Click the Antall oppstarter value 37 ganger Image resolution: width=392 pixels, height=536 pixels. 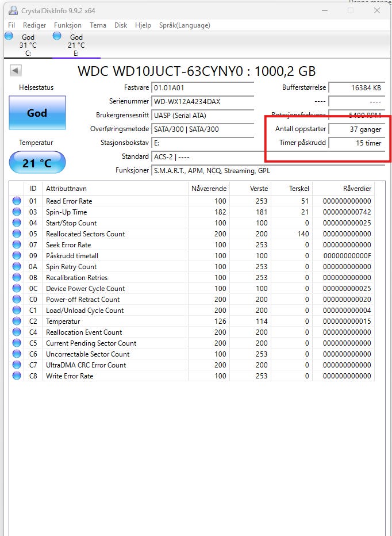click(357, 129)
